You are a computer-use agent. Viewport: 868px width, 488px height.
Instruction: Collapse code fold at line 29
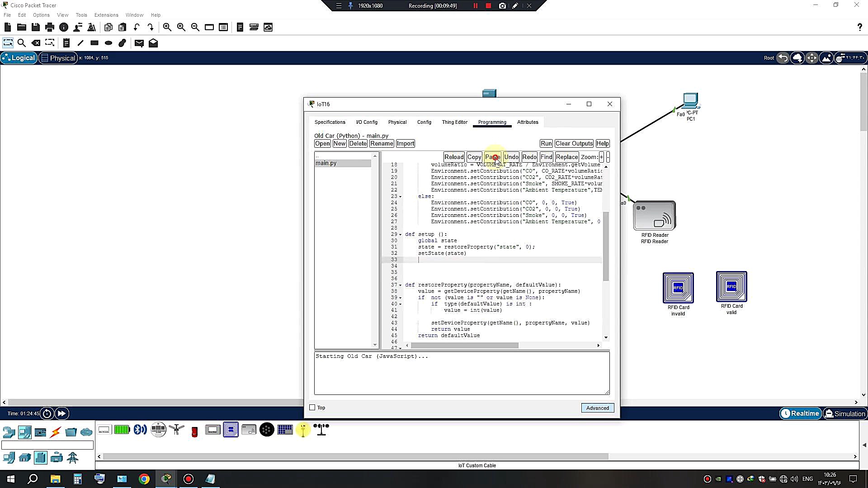[400, 235]
